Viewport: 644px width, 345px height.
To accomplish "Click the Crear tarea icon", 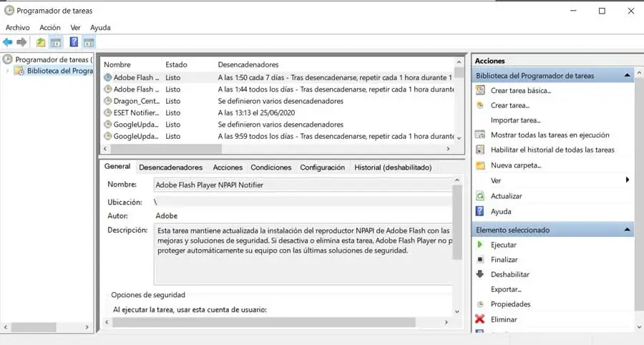I will pyautogui.click(x=480, y=105).
